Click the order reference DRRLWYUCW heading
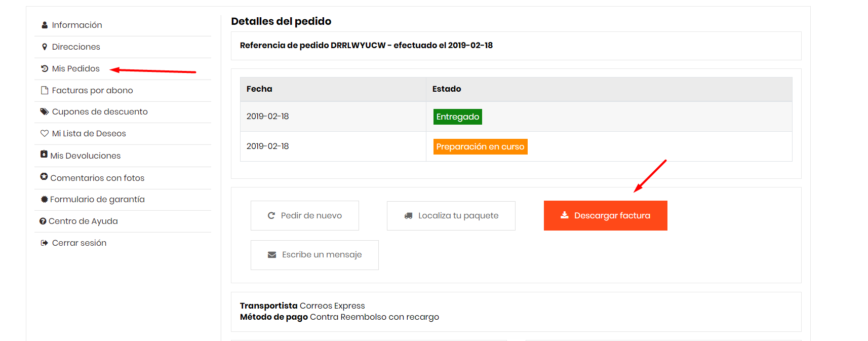The width and height of the screenshot is (868, 341). point(366,46)
